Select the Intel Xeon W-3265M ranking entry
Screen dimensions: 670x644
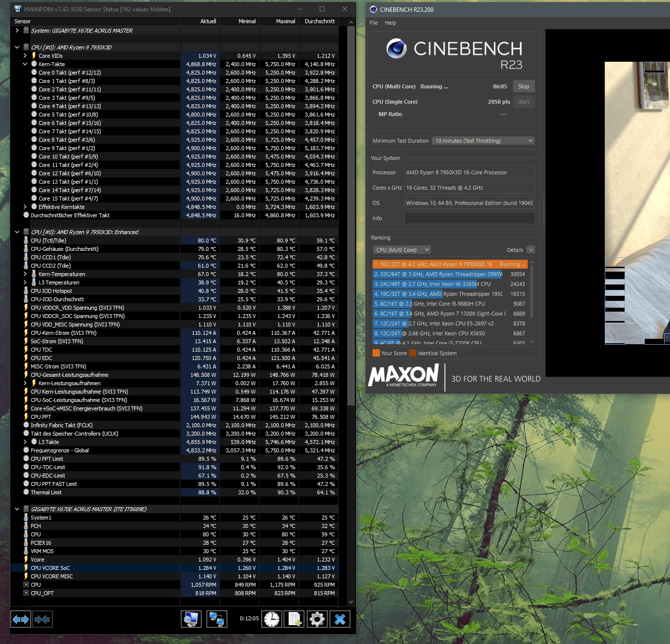450,284
